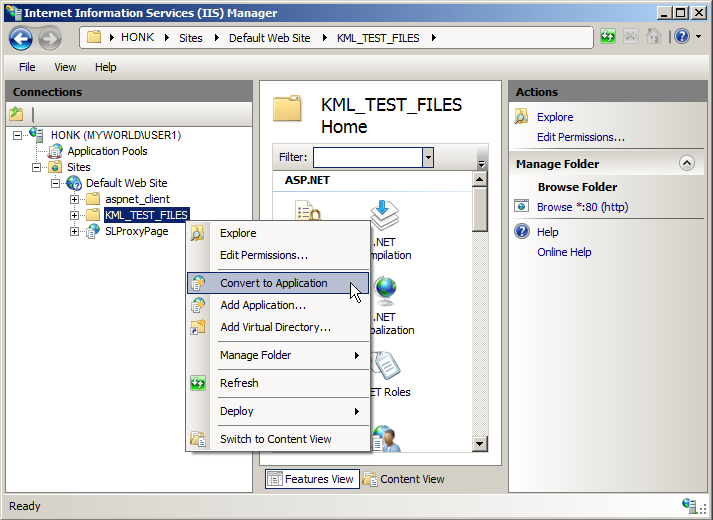Click the Explore link in the Actions pane
Viewport: 713px width, 520px height.
click(555, 117)
